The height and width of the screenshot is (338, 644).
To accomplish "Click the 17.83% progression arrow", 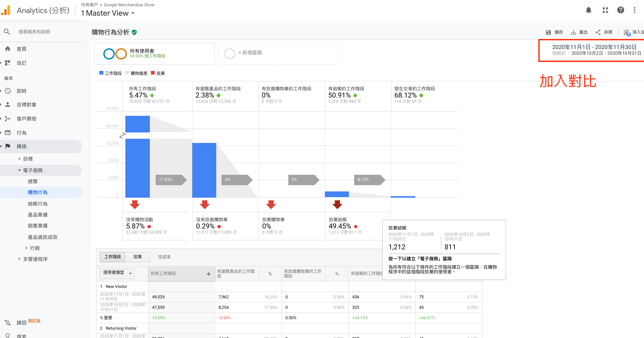I will click(171, 180).
